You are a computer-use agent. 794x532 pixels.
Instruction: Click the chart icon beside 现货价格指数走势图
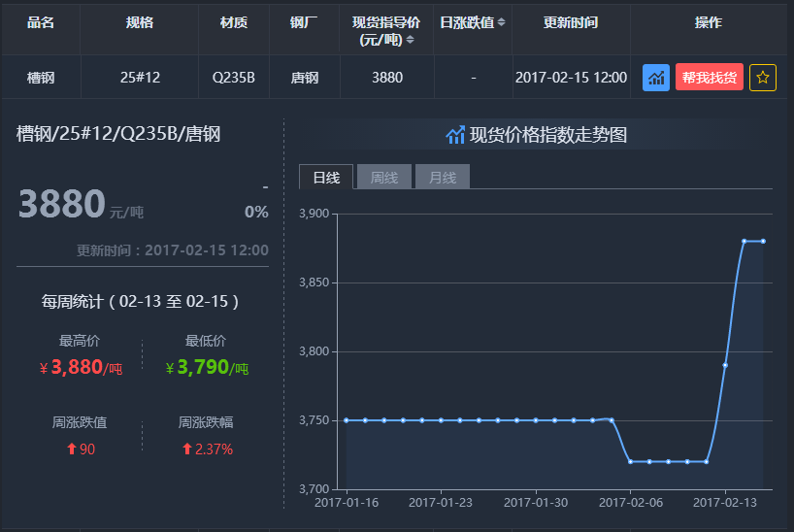coord(455,136)
